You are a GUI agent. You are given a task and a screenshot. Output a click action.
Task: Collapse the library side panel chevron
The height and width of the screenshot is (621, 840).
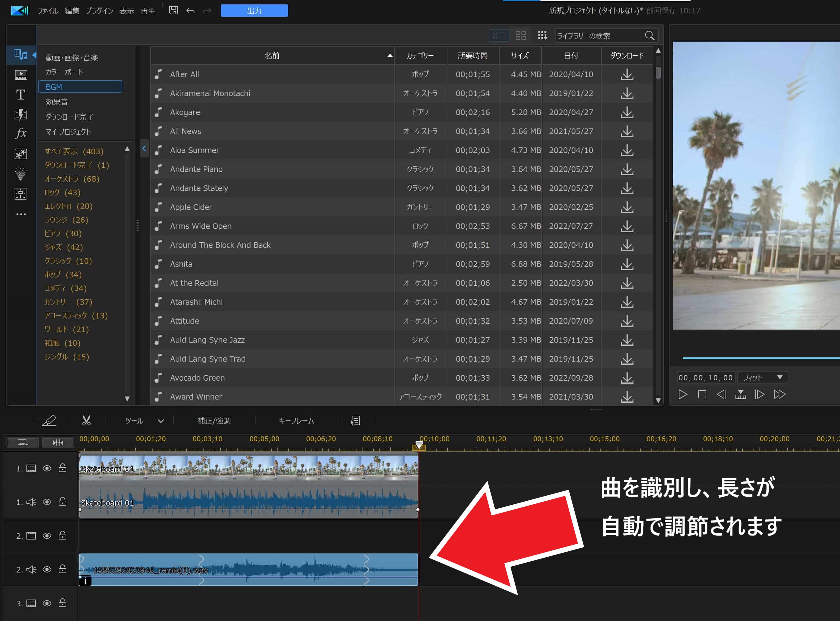point(144,148)
